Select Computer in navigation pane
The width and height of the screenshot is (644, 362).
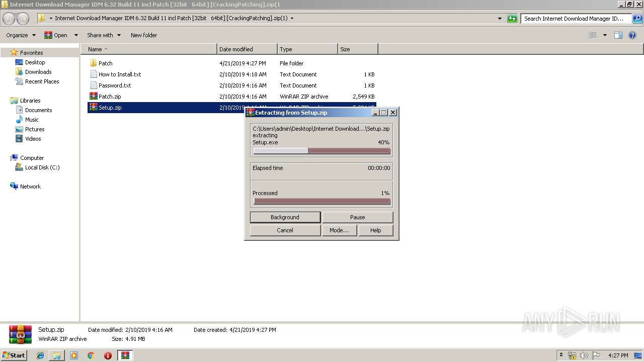coord(32,158)
